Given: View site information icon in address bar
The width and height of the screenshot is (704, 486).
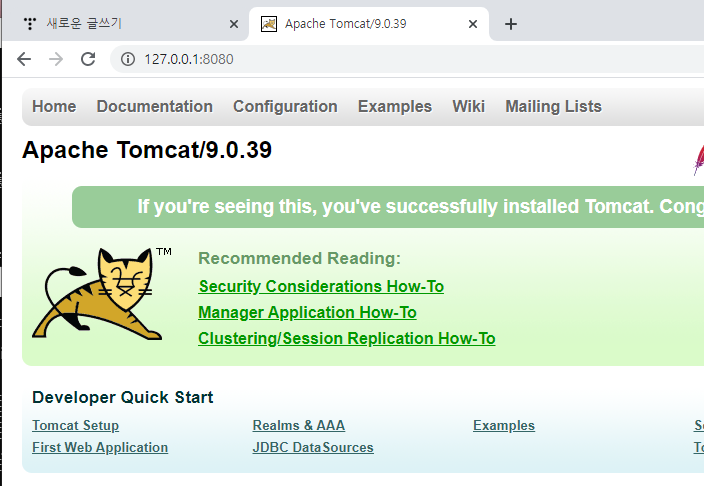Looking at the screenshot, I should pyautogui.click(x=128, y=59).
